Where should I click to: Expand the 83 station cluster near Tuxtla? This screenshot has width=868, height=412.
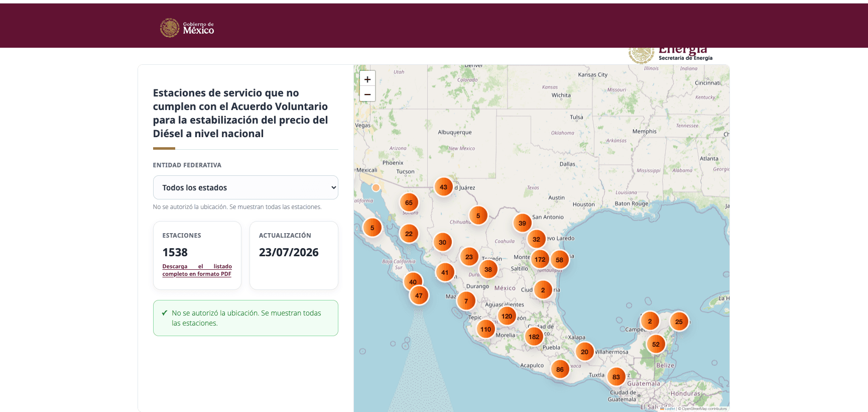(x=616, y=377)
